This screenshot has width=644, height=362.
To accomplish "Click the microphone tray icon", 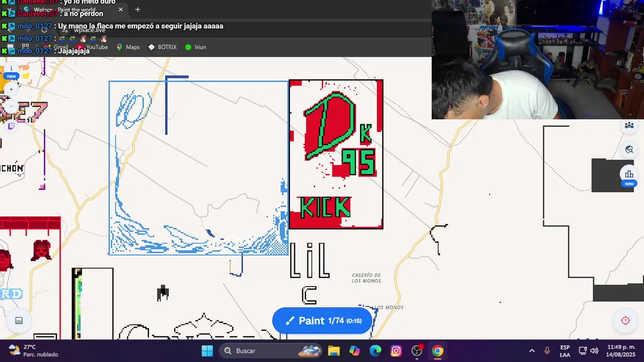I will point(547,351).
